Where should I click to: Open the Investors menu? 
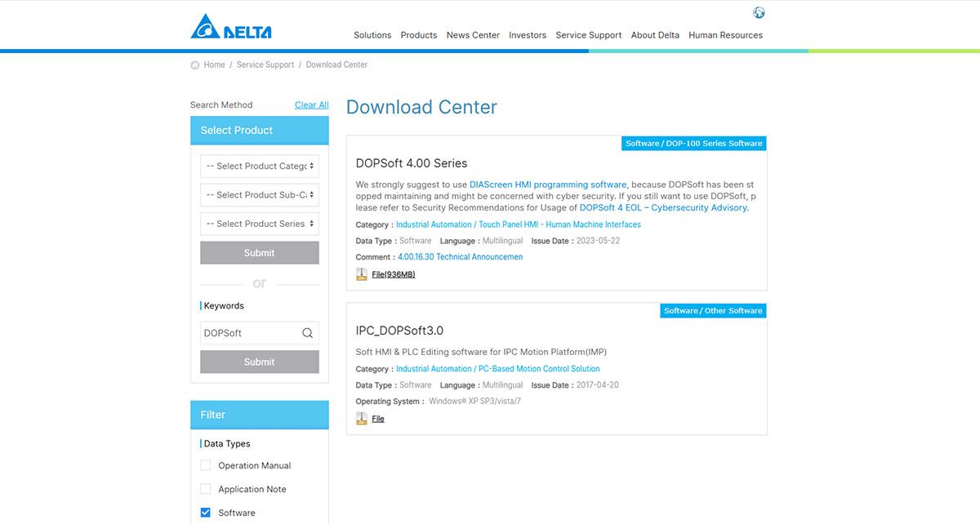528,35
